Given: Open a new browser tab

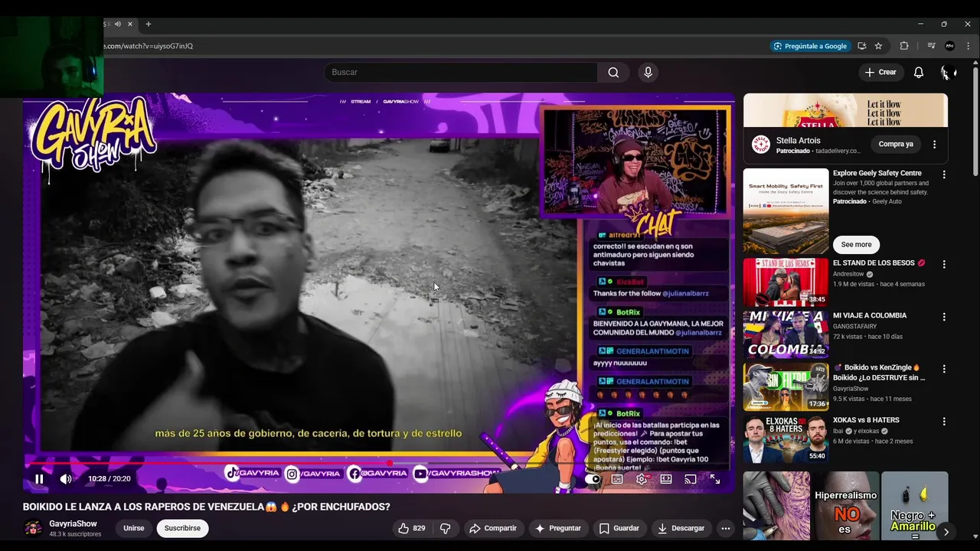Looking at the screenshot, I should pyautogui.click(x=149, y=24).
